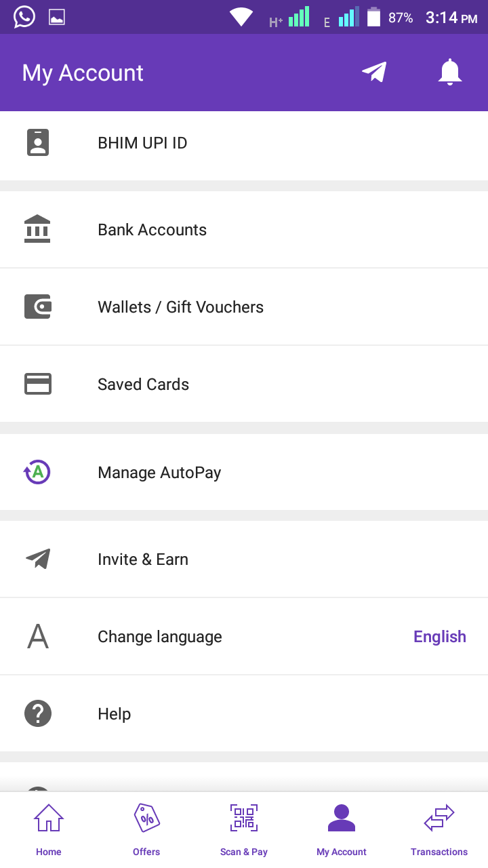
Task: Tap the saved cards credit card icon
Action: point(38,384)
